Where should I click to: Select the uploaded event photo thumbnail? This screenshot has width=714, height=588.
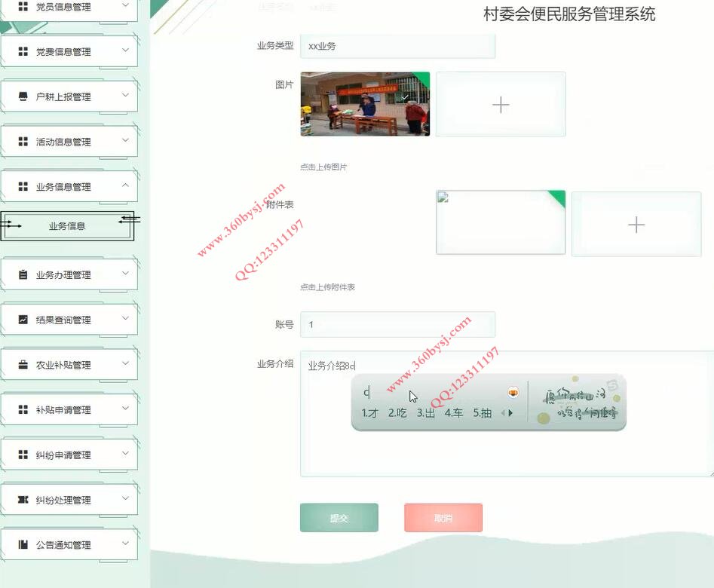coord(365,104)
